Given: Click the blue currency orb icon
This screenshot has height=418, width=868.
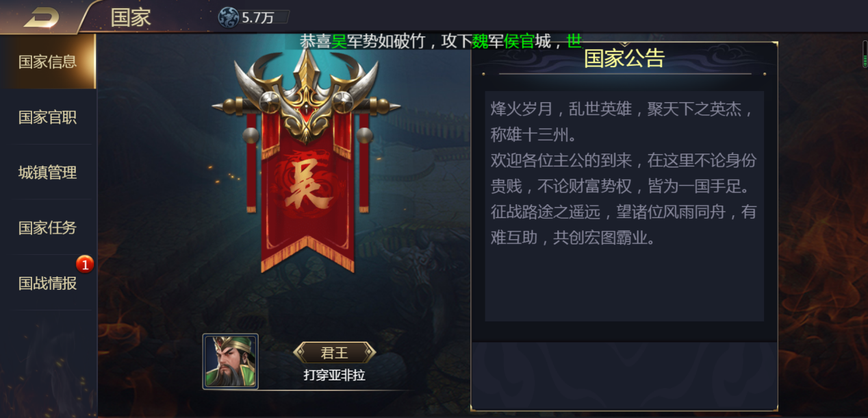Looking at the screenshot, I should tap(229, 17).
